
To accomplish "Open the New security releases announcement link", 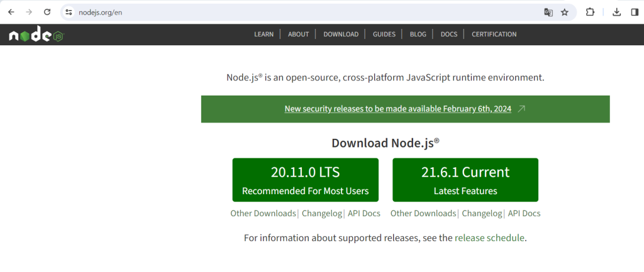I will click(397, 109).
